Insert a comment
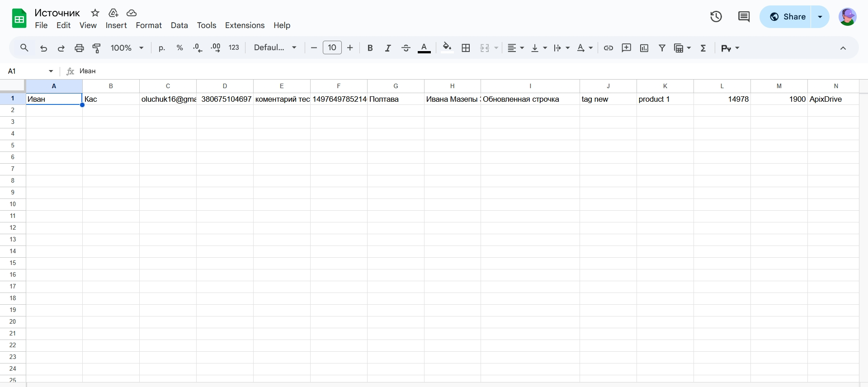 (x=627, y=48)
